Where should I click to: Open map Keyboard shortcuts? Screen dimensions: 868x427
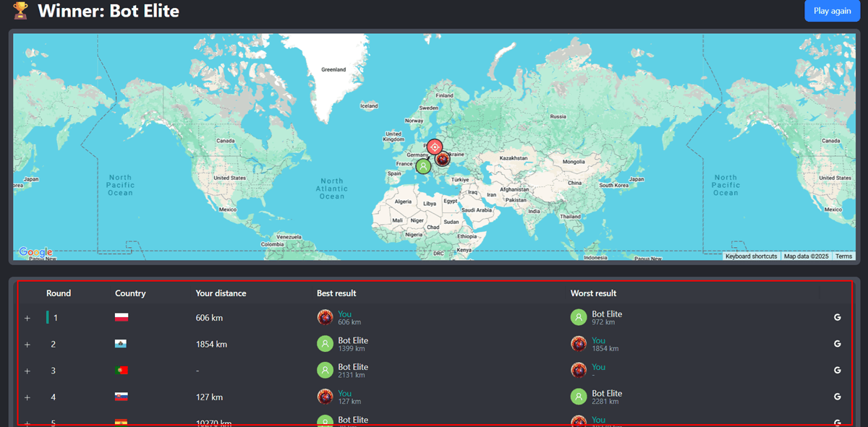coord(751,256)
